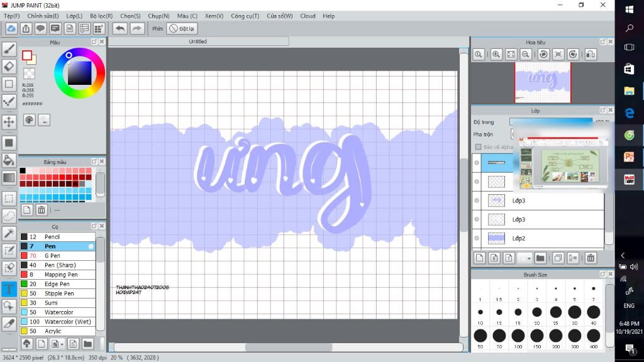This screenshot has width=644, height=362.
Task: Choose the Acrylic brush
Action: (57, 331)
